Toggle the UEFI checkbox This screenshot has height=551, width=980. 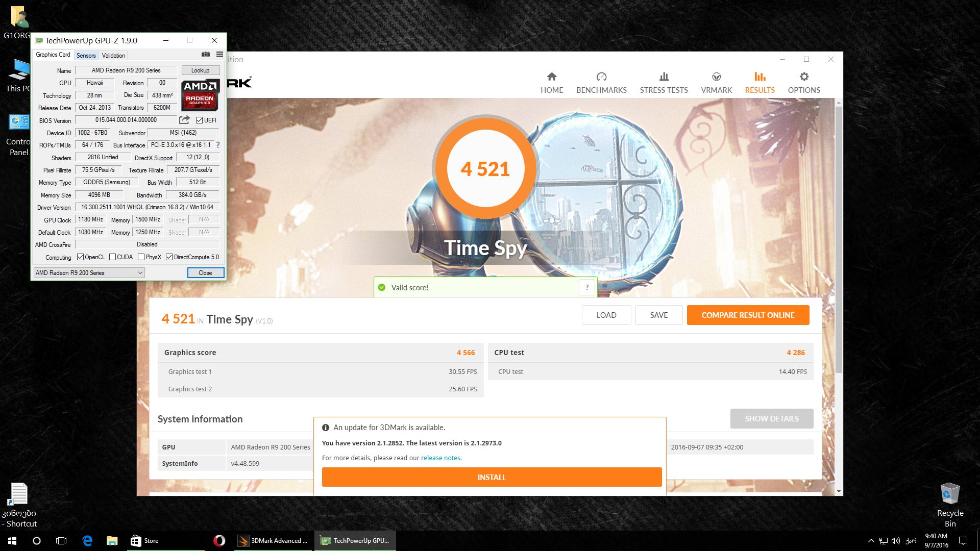tap(200, 120)
